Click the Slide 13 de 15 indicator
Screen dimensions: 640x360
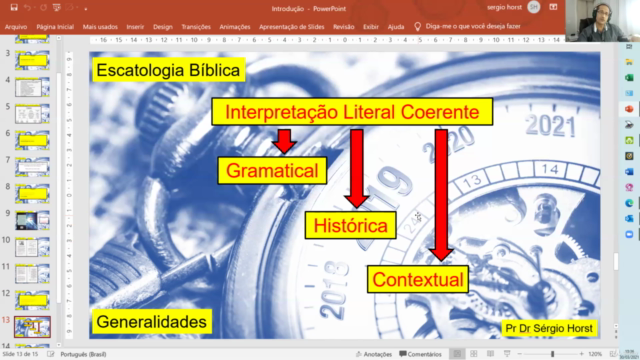(x=20, y=354)
